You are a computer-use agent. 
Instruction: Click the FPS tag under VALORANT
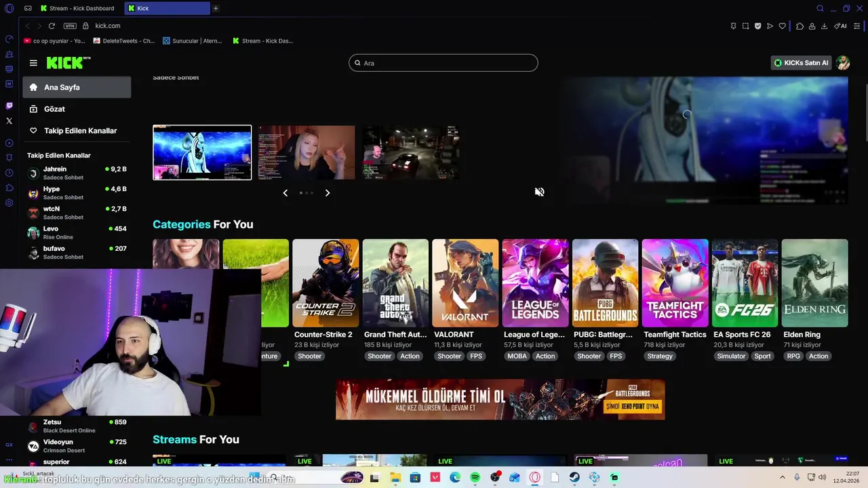click(x=476, y=357)
